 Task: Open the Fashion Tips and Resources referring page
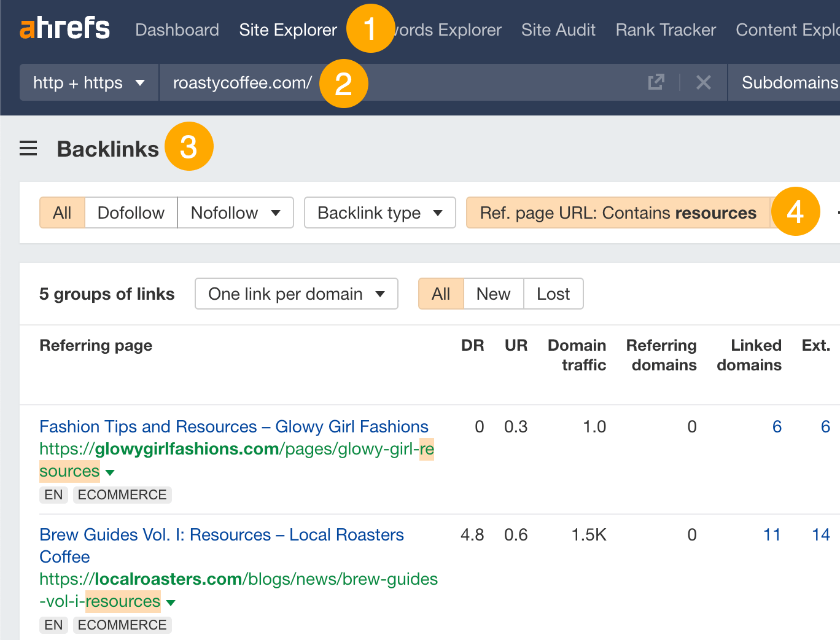pos(233,426)
